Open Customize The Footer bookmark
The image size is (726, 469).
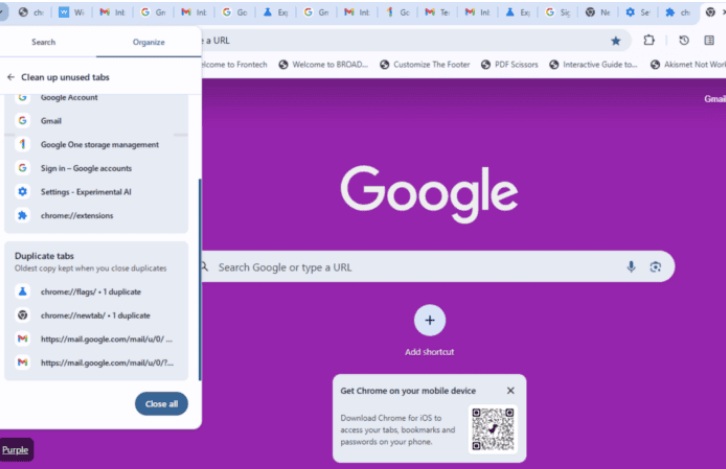425,64
